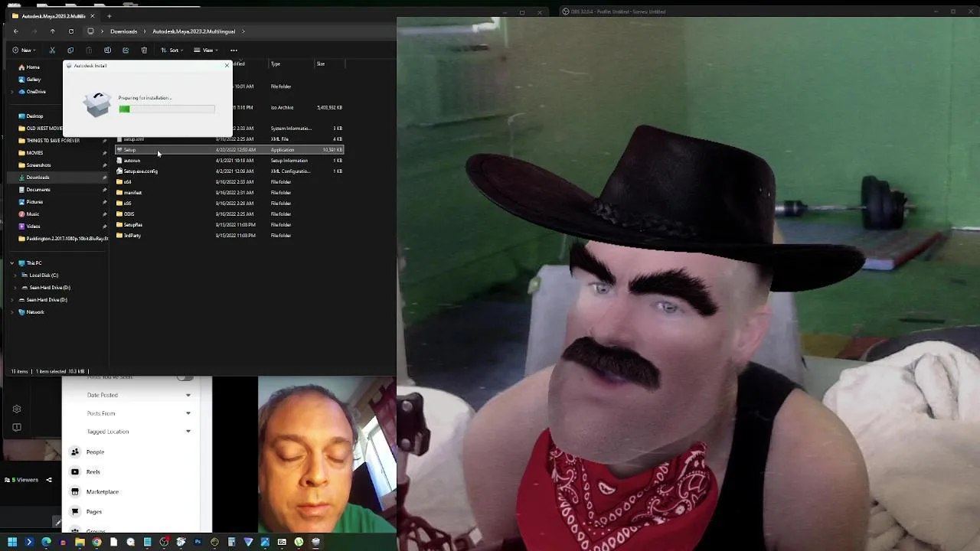
Task: Expand the Network tree node
Action: [12, 312]
